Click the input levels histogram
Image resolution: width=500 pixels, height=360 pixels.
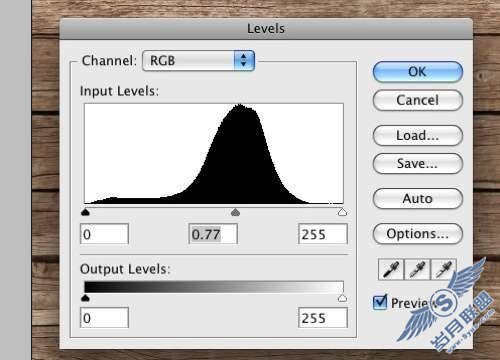214,153
